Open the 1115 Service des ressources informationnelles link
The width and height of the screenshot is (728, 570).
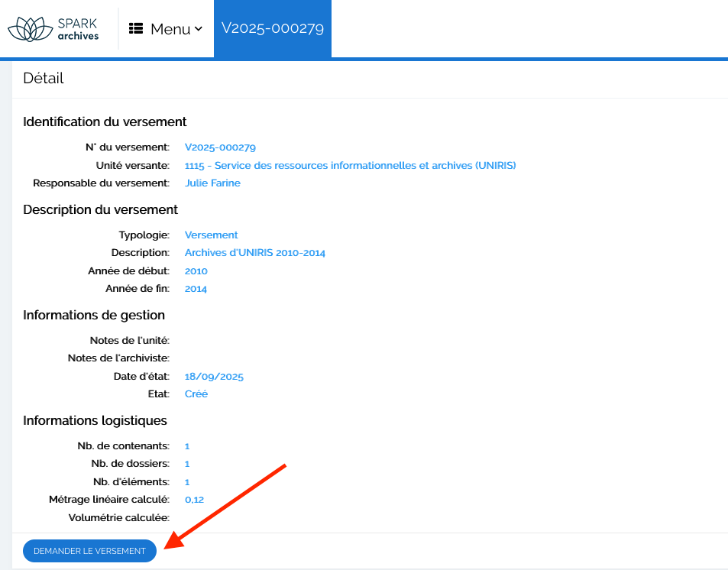[350, 165]
